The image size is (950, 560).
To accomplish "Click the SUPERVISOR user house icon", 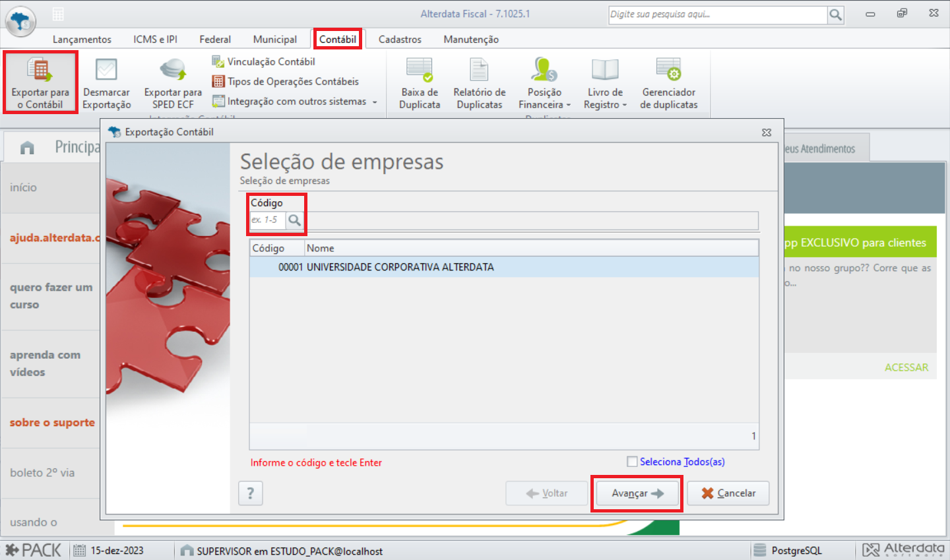I will (187, 551).
